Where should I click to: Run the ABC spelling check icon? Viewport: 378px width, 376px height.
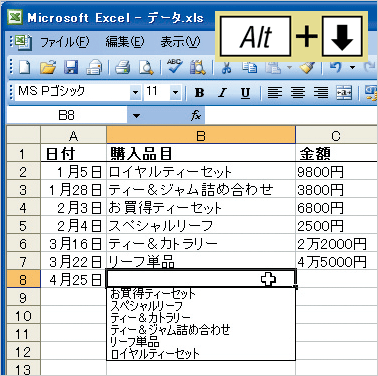pos(174,67)
